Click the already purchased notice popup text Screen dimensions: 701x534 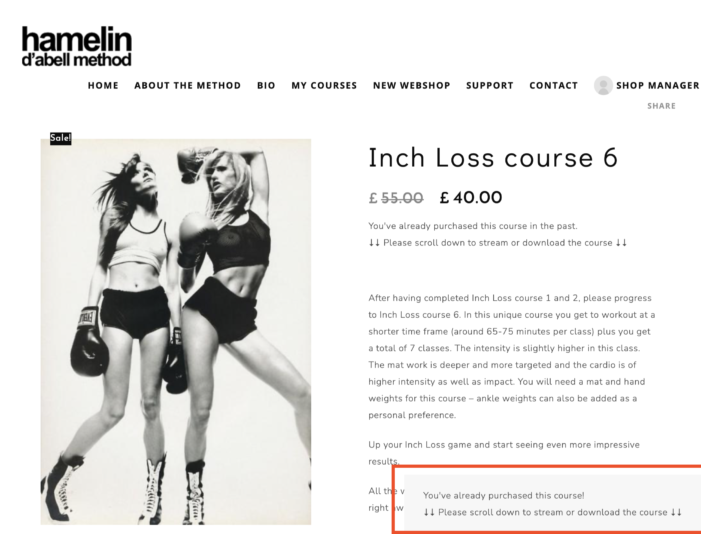click(x=503, y=496)
